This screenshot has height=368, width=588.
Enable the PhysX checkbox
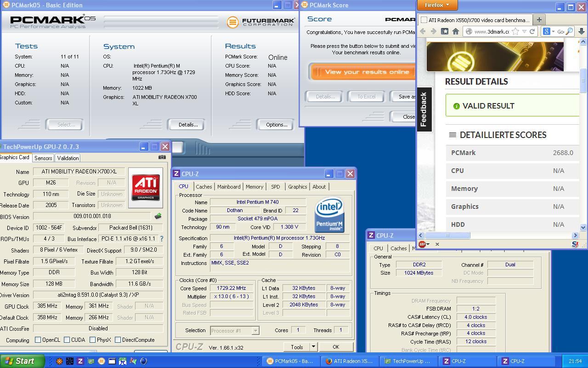[93, 340]
